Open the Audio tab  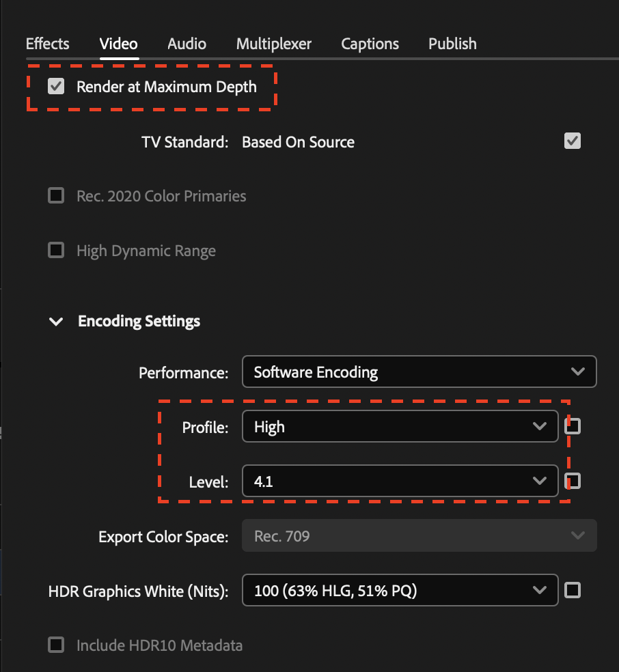coord(187,44)
